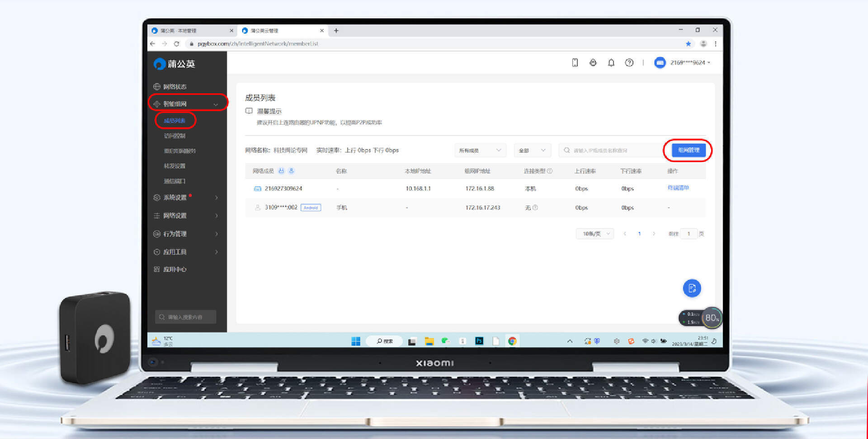Click the hardware device filter icon beside 网络成员
868x439 pixels.
pyautogui.click(x=281, y=171)
